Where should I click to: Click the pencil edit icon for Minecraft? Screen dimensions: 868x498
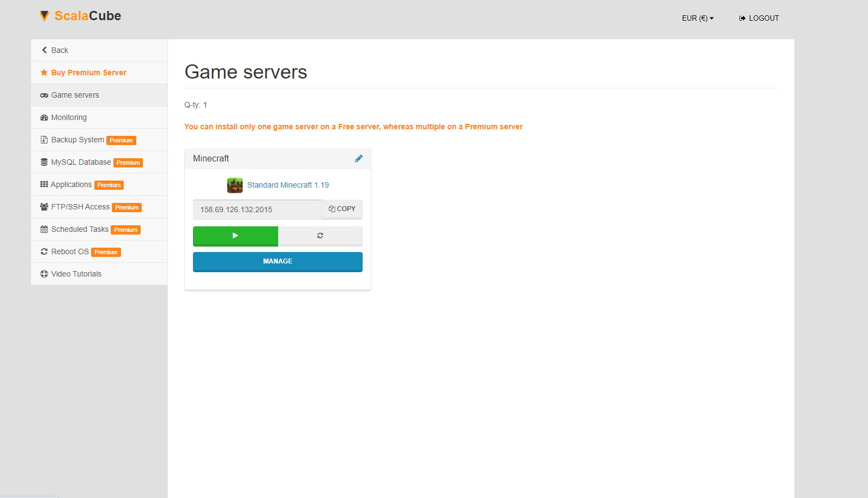359,159
